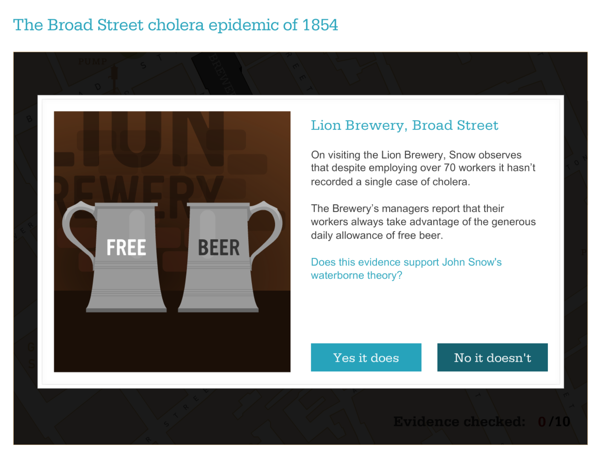
Task: Click the page title about the 1854 epidemic
Action: (175, 24)
